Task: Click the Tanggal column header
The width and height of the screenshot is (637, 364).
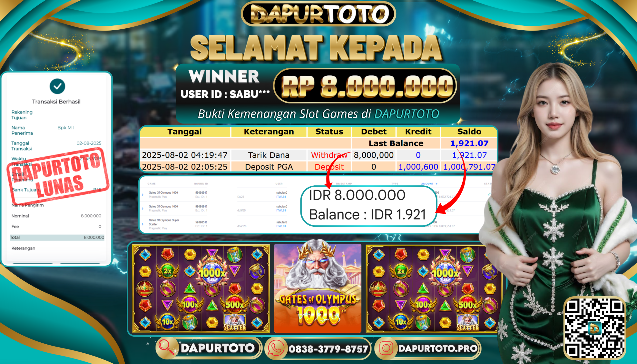Action: (x=184, y=132)
